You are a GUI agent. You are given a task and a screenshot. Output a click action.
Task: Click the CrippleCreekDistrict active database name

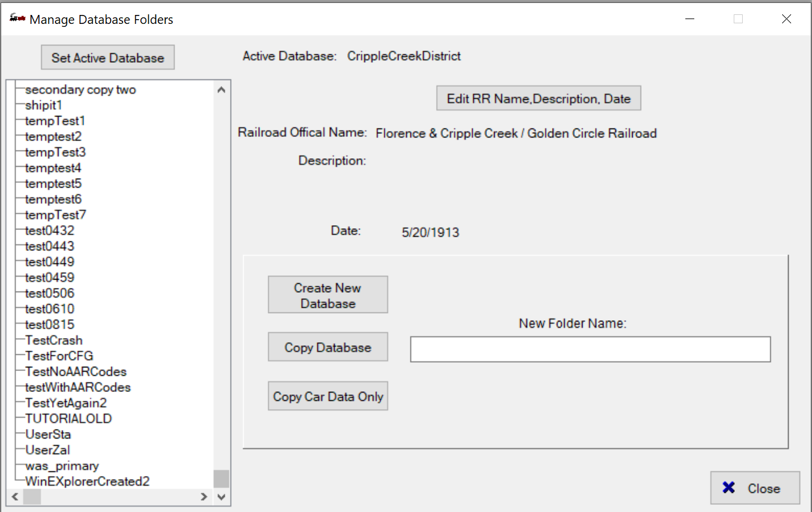pyautogui.click(x=404, y=56)
